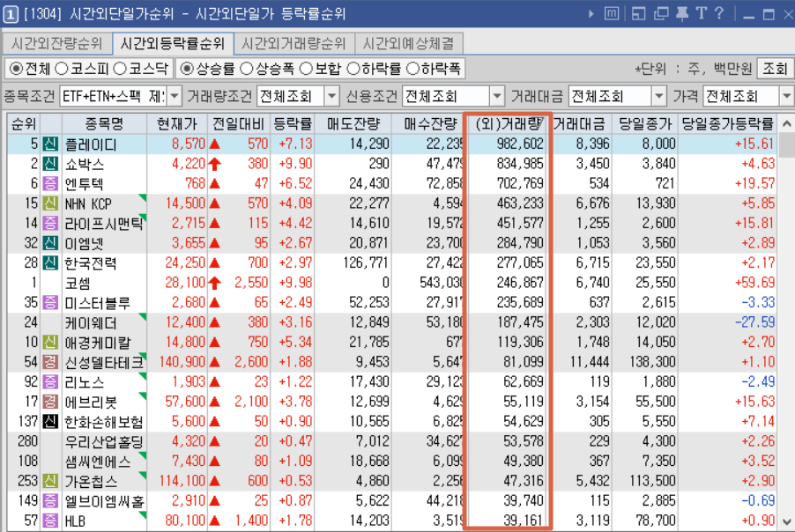Open the 신용조건 dropdown

(x=497, y=96)
